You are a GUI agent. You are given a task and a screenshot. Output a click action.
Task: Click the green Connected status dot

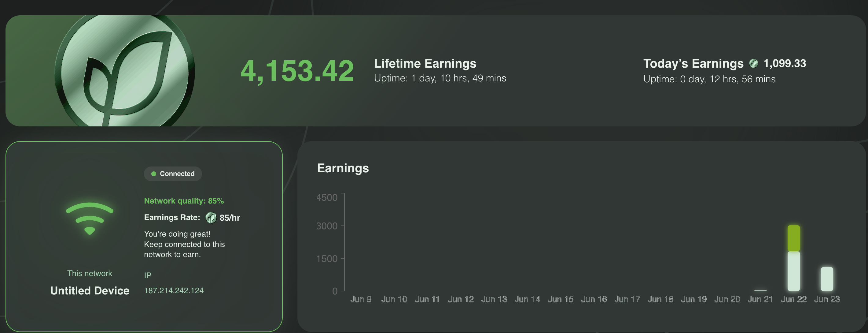tap(154, 174)
